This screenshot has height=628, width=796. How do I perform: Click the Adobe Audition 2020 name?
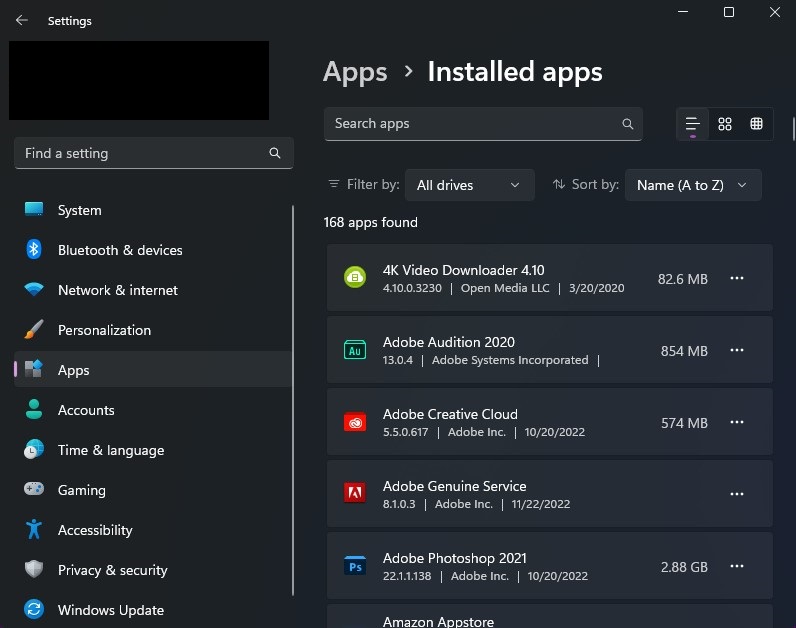[x=449, y=342]
